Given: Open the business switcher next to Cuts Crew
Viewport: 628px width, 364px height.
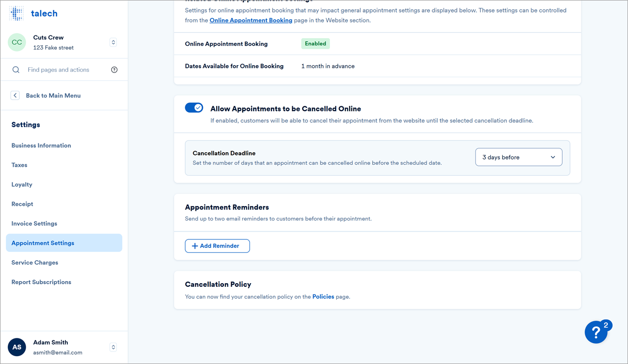Looking at the screenshot, I should pyautogui.click(x=113, y=42).
